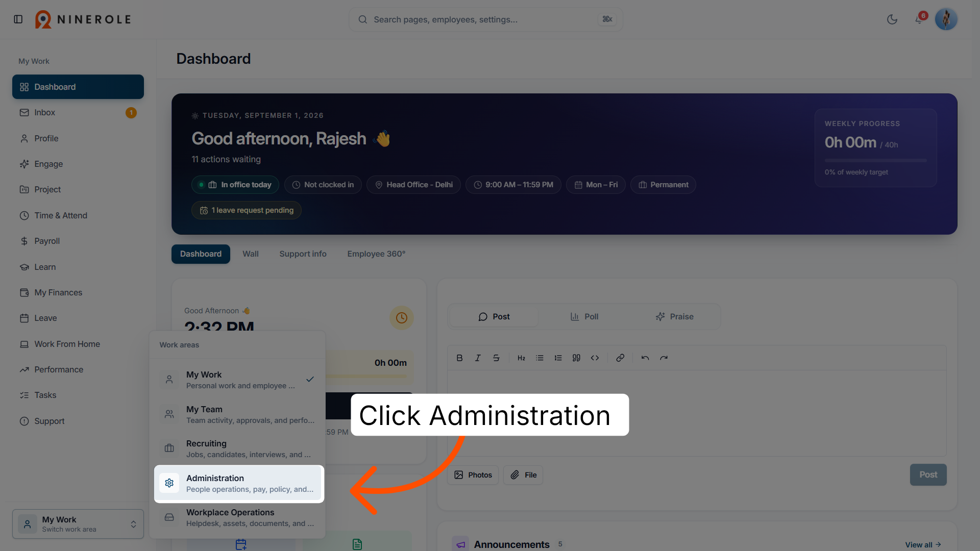Click the post text area
The image size is (980, 551).
point(697,413)
